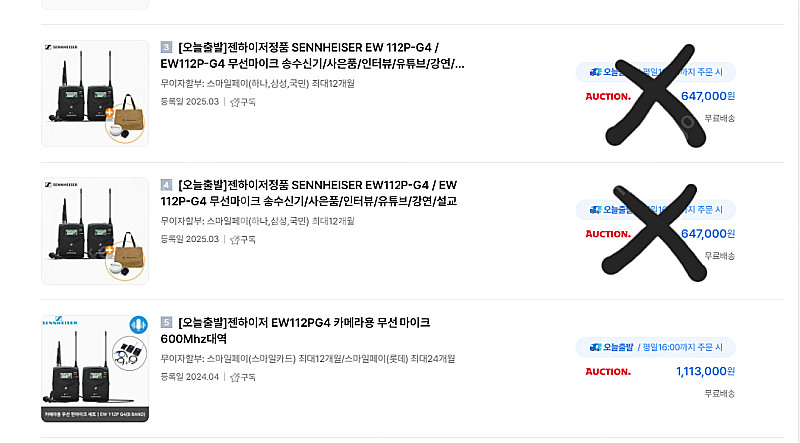Viewport: 800px width, 443px height.
Task: Click subscribe icon on fifth listing
Action: pos(235,377)
